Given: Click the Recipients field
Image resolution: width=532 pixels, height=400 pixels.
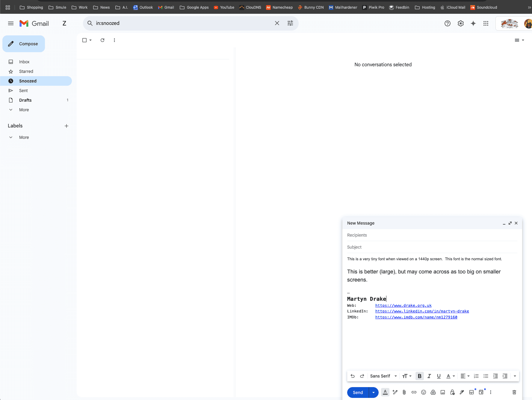Looking at the screenshot, I should [432, 235].
